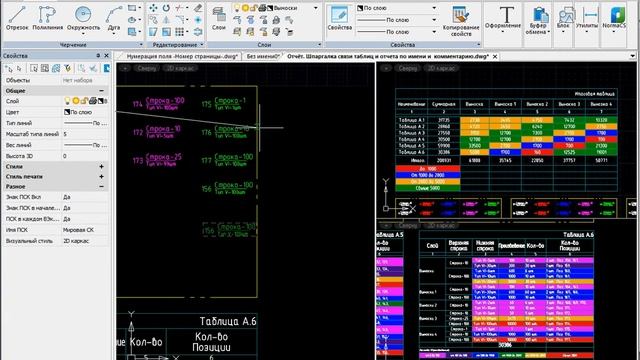Viewport: 640px width, 360px height.
Task: Activate Копирование свойств match properties
Action: click(461, 20)
